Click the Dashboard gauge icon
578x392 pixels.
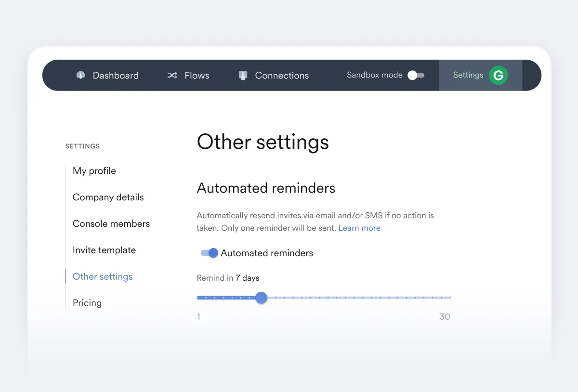tap(80, 75)
